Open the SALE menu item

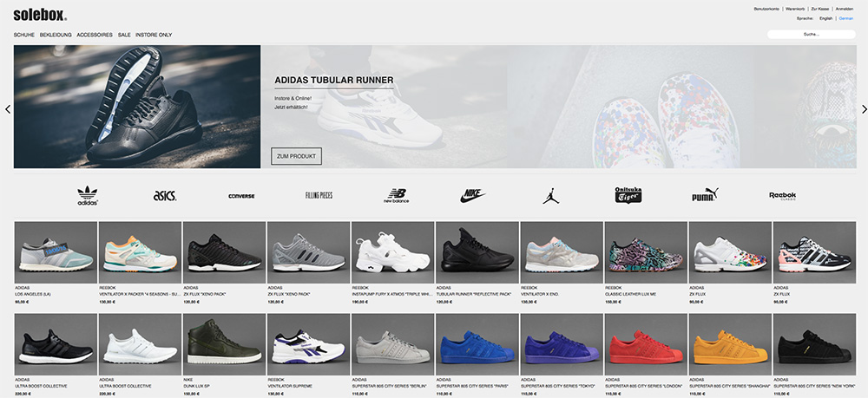[124, 35]
